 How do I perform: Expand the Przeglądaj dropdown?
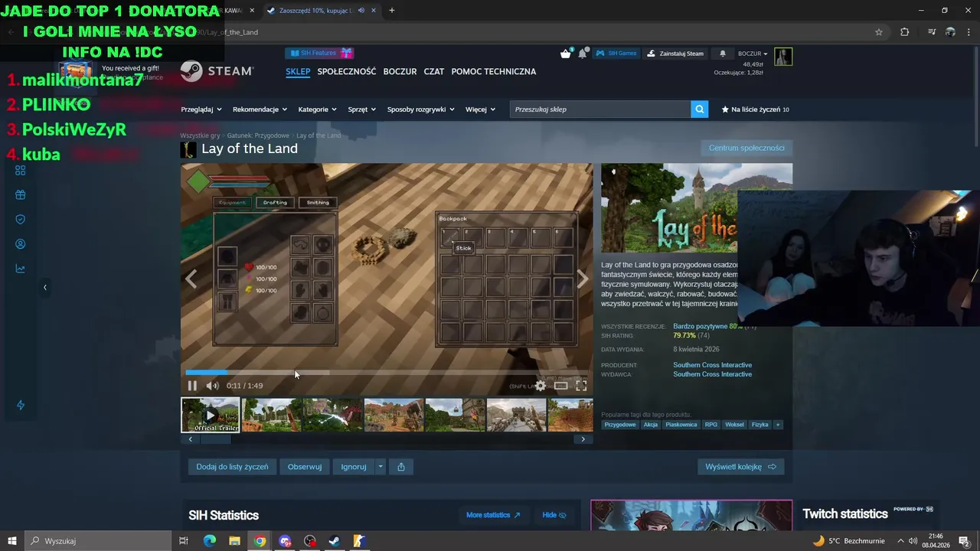coord(201,109)
